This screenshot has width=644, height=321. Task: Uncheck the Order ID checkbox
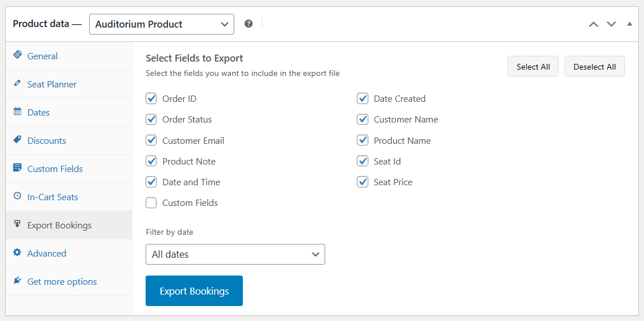151,98
